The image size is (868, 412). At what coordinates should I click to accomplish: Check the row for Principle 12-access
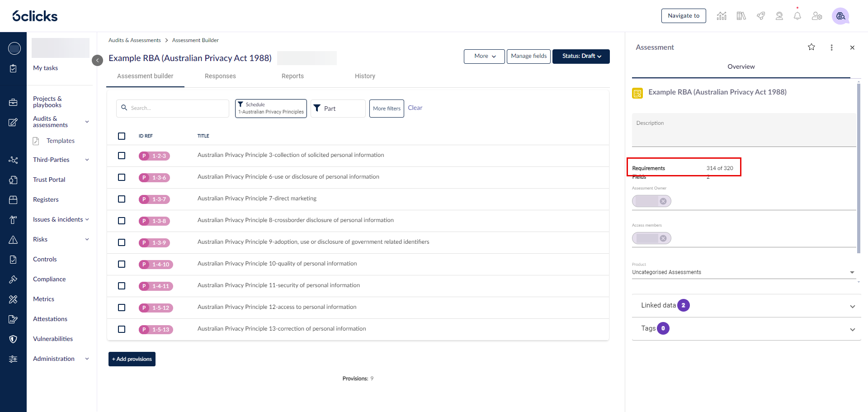[122, 308]
